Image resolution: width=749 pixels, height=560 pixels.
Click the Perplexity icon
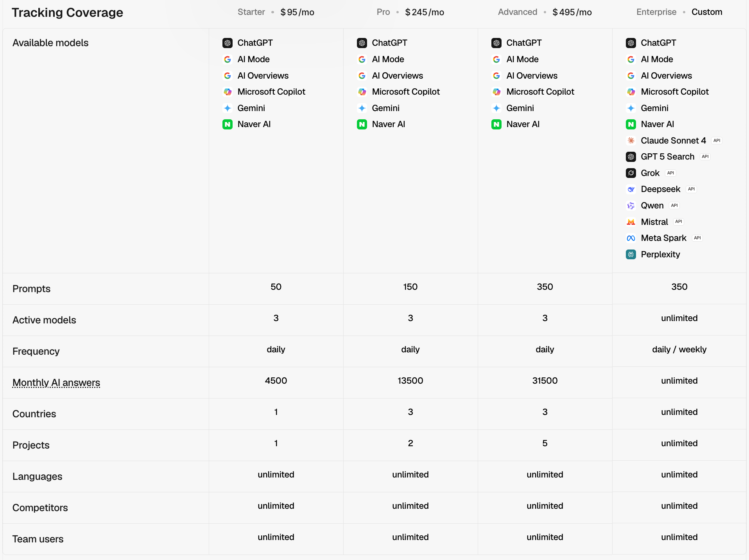[631, 255]
